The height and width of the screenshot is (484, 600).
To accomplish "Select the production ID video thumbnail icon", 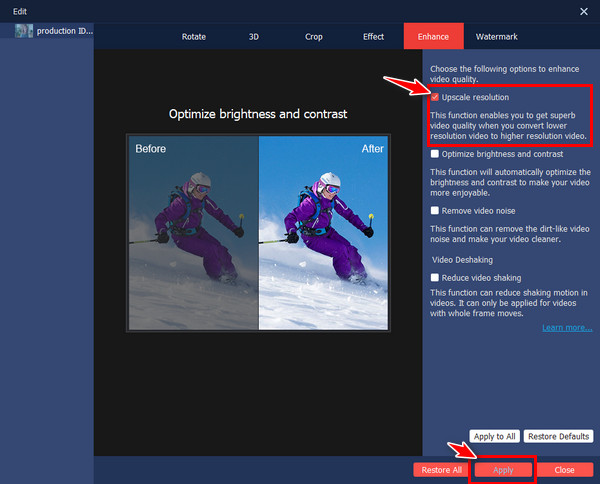I will (25, 31).
